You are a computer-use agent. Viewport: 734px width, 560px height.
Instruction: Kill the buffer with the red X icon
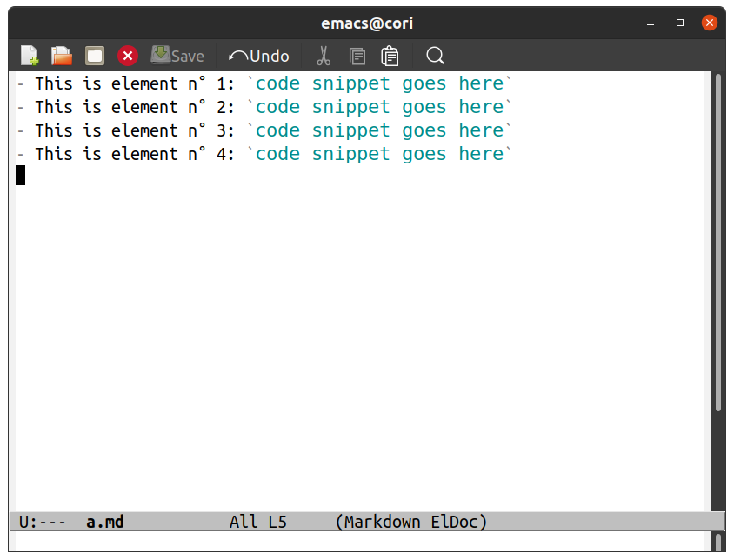(x=128, y=56)
